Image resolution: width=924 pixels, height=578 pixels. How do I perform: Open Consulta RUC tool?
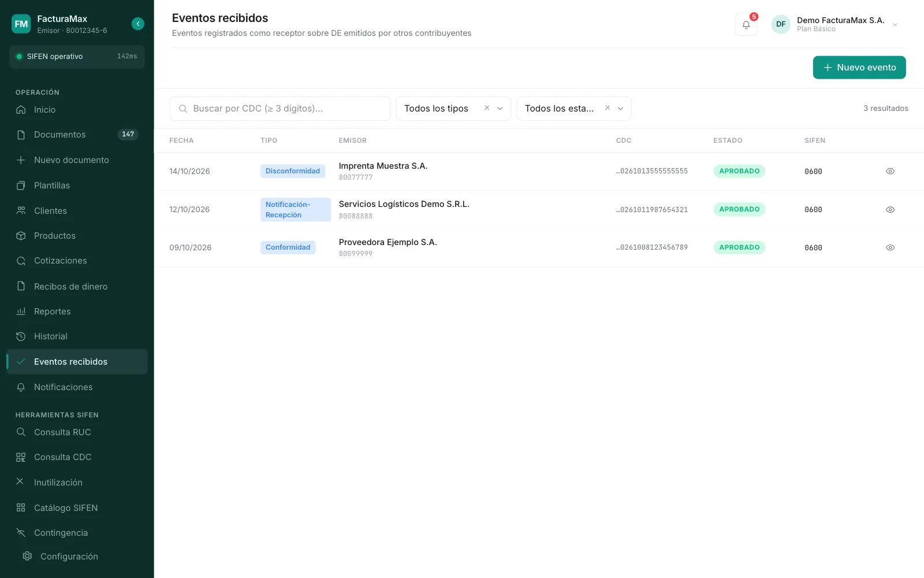click(x=77, y=432)
